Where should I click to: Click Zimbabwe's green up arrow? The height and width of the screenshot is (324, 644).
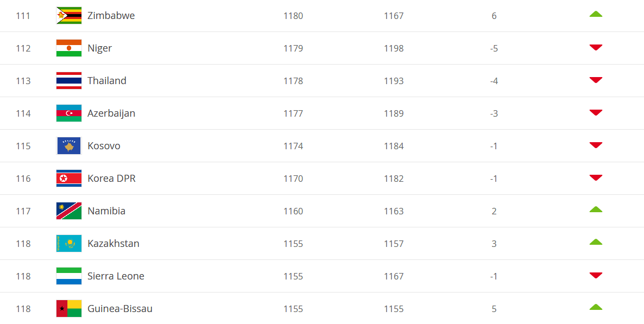coord(596,14)
